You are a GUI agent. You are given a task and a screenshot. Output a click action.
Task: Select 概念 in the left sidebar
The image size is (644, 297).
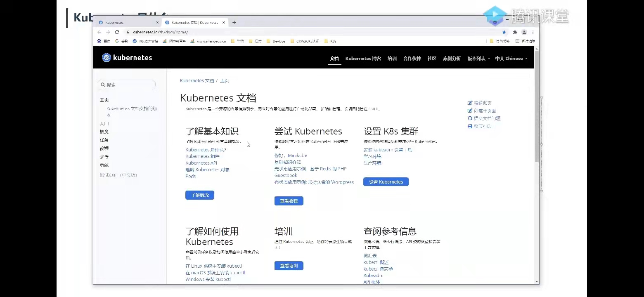[104, 132]
